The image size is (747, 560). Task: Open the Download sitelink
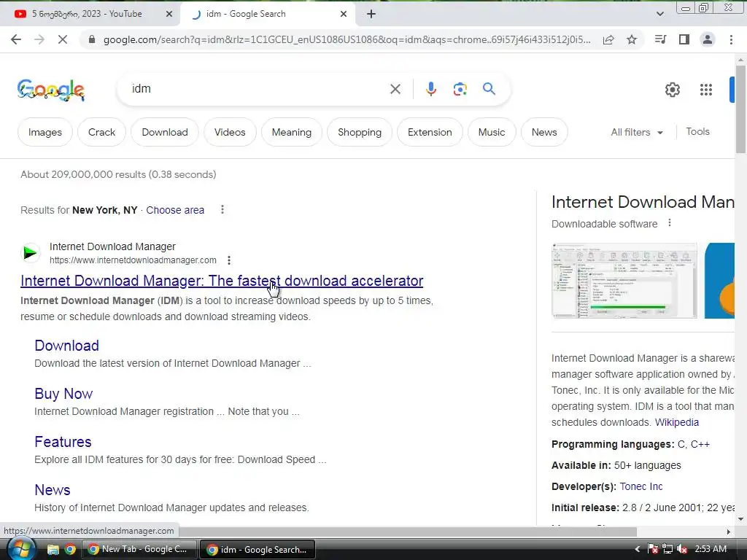(x=66, y=346)
